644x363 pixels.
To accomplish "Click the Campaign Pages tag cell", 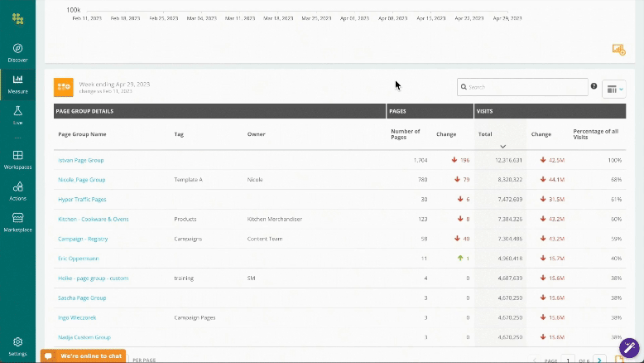I will (x=195, y=317).
